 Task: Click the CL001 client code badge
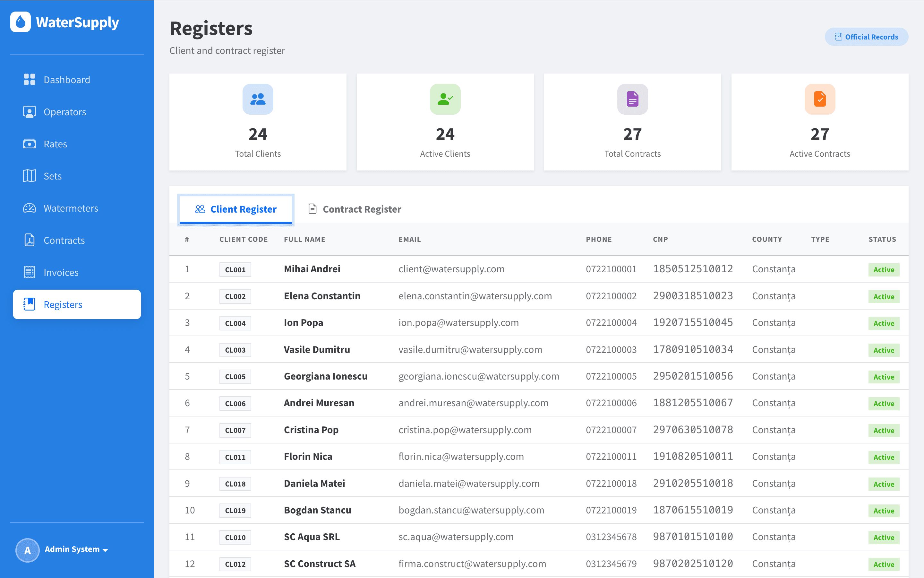coord(235,269)
